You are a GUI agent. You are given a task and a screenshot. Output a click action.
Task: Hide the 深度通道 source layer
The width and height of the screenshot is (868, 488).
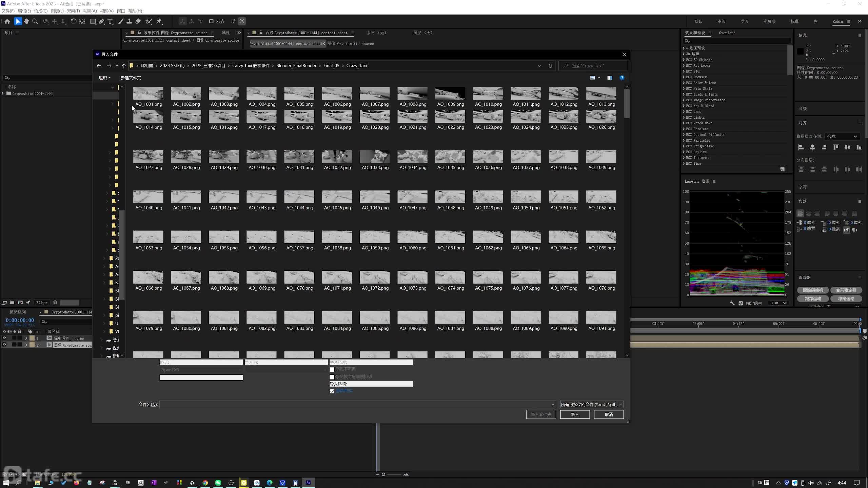[x=4, y=338]
